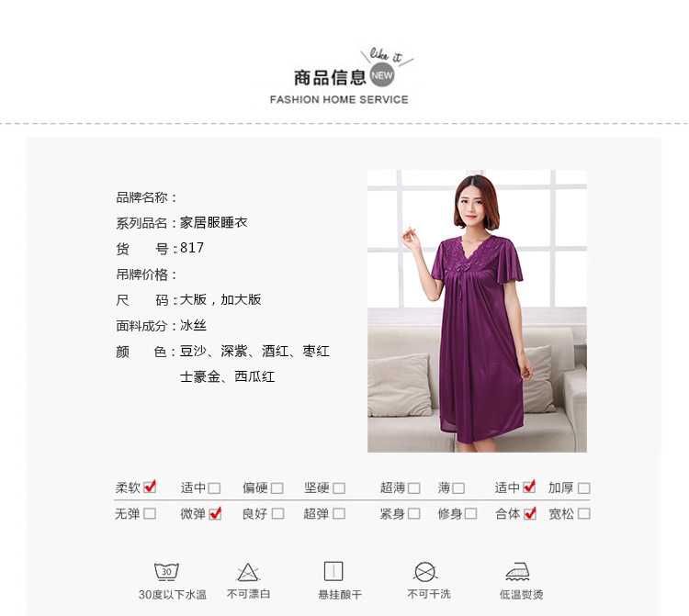Click the low-temperature iron icon
Viewport: 689px width, 616px height.
pyautogui.click(x=517, y=572)
